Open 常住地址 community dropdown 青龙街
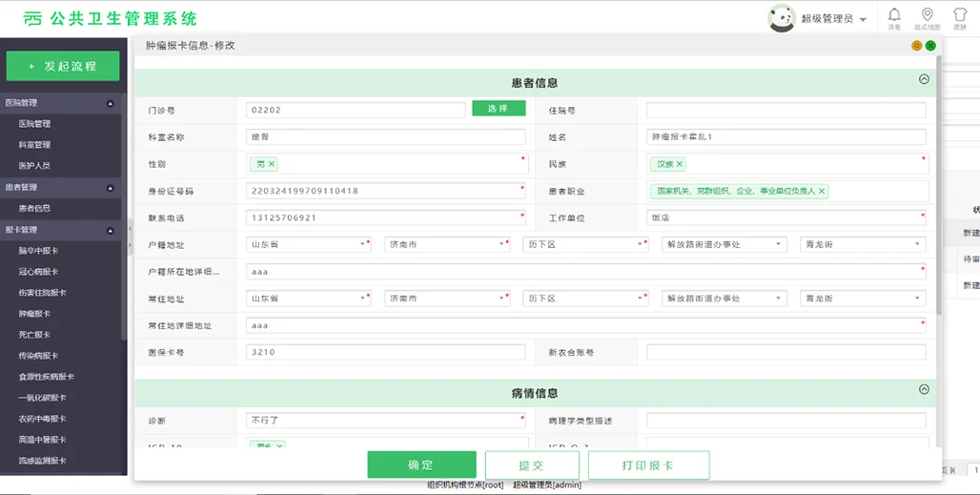The height and width of the screenshot is (495, 980). [x=863, y=299]
